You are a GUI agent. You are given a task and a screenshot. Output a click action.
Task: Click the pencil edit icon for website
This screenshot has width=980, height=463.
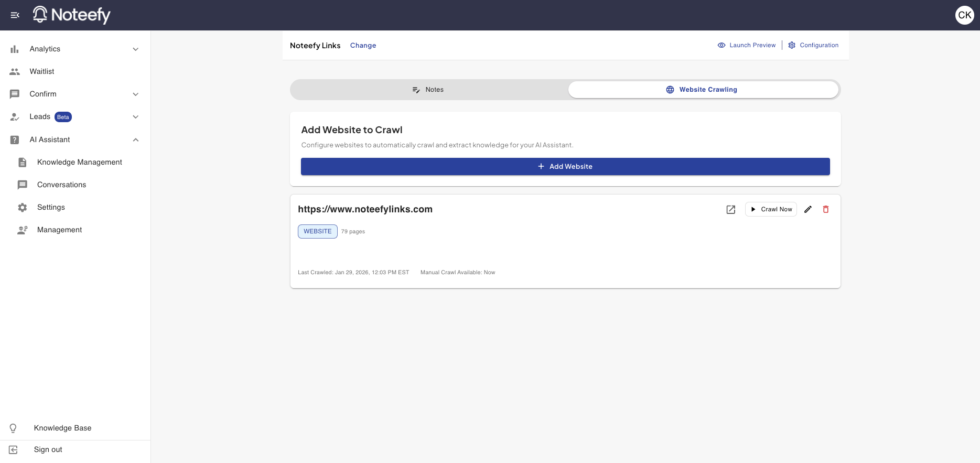808,210
